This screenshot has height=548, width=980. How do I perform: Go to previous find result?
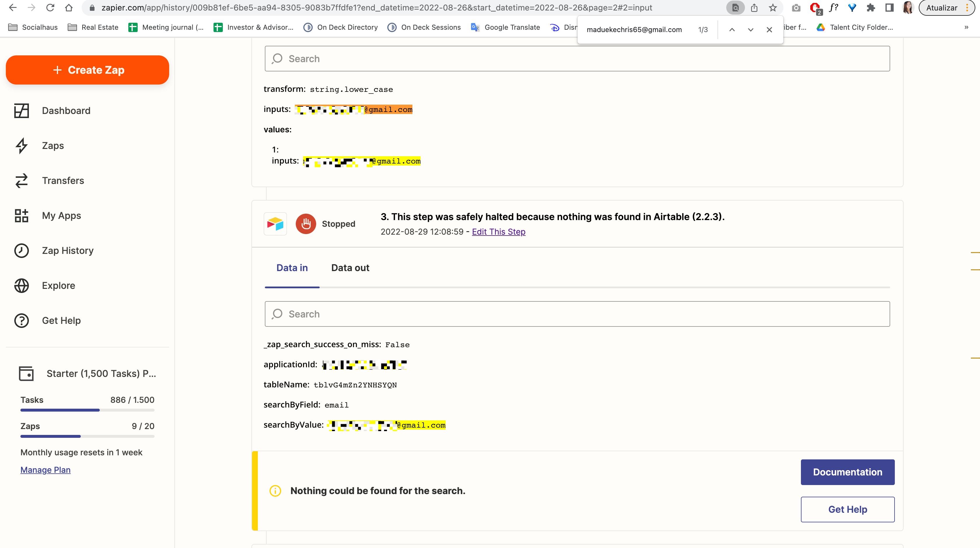(x=731, y=30)
